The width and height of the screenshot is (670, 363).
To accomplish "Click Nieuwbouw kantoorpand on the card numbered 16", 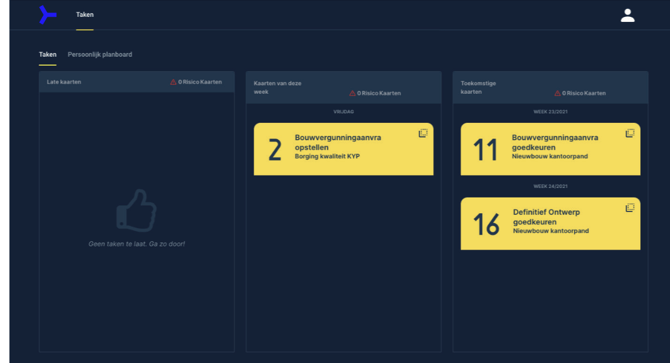I will pos(551,231).
